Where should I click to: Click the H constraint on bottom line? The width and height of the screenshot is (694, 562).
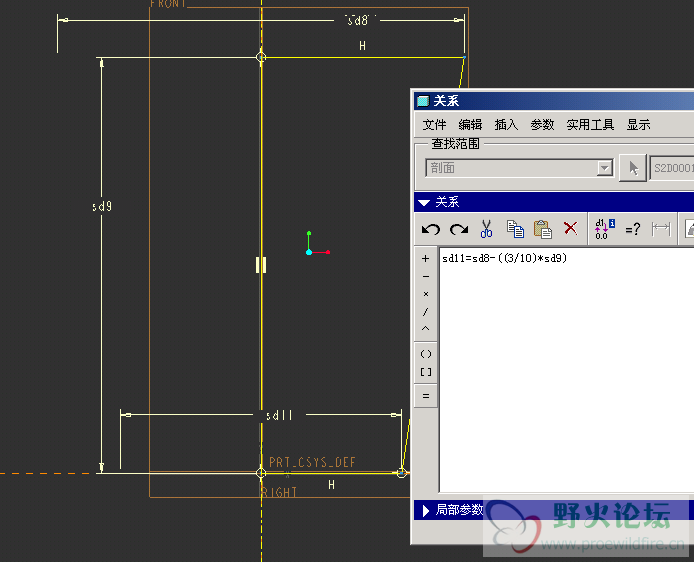coord(332,485)
